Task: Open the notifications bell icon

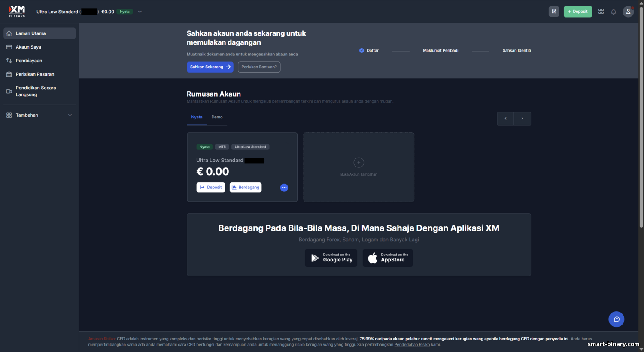Action: (x=614, y=12)
